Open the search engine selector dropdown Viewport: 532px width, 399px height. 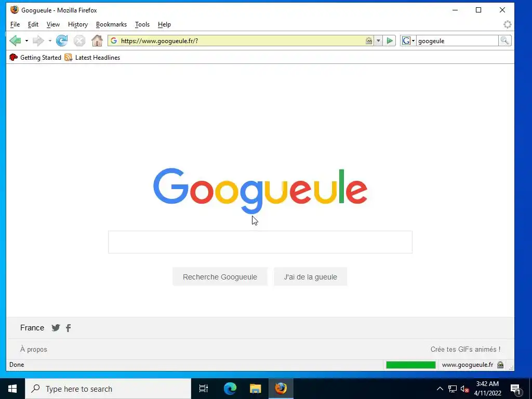pos(408,41)
